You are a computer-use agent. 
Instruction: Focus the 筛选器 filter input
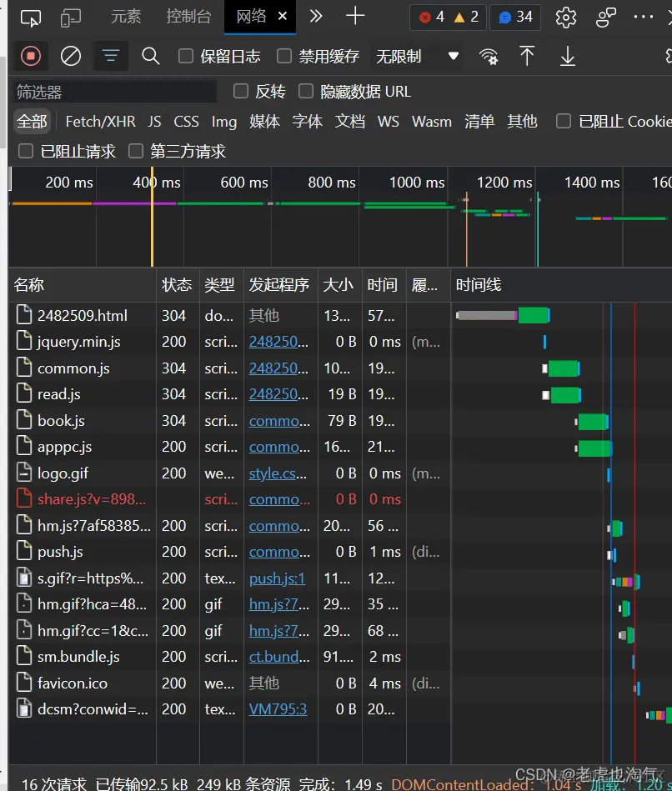[115, 92]
